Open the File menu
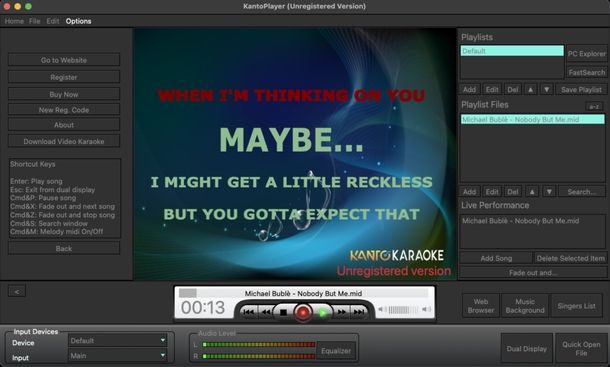The image size is (610, 367). coord(34,21)
